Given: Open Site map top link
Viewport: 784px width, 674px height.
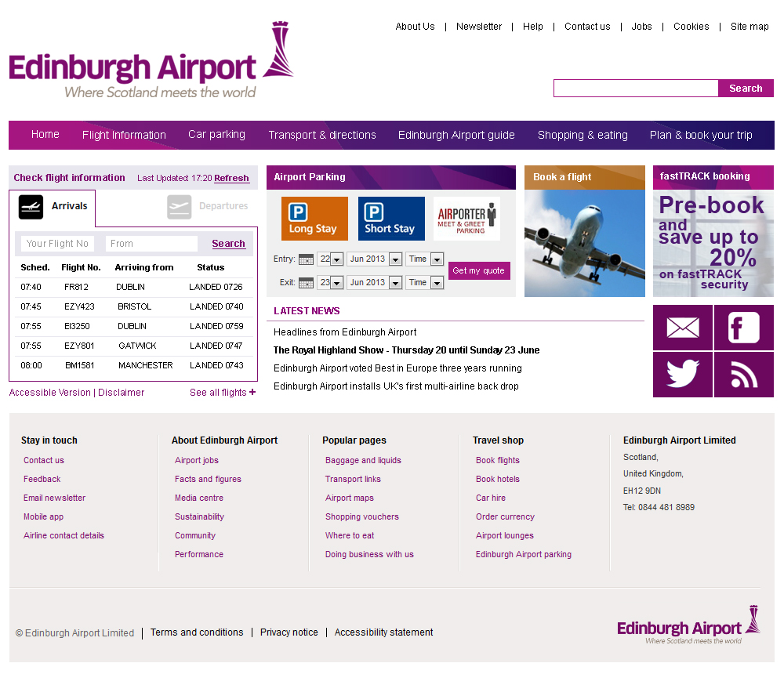Looking at the screenshot, I should [x=750, y=27].
